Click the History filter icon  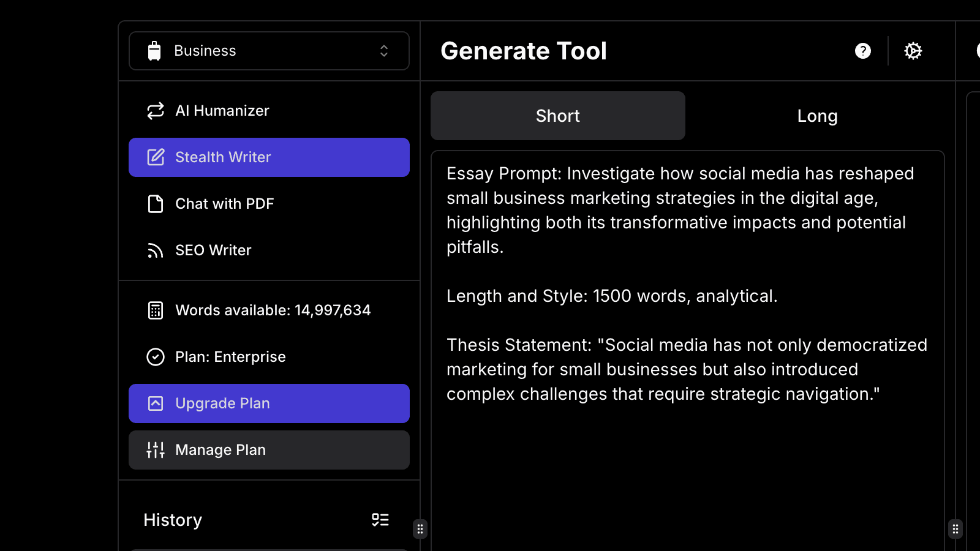380,519
